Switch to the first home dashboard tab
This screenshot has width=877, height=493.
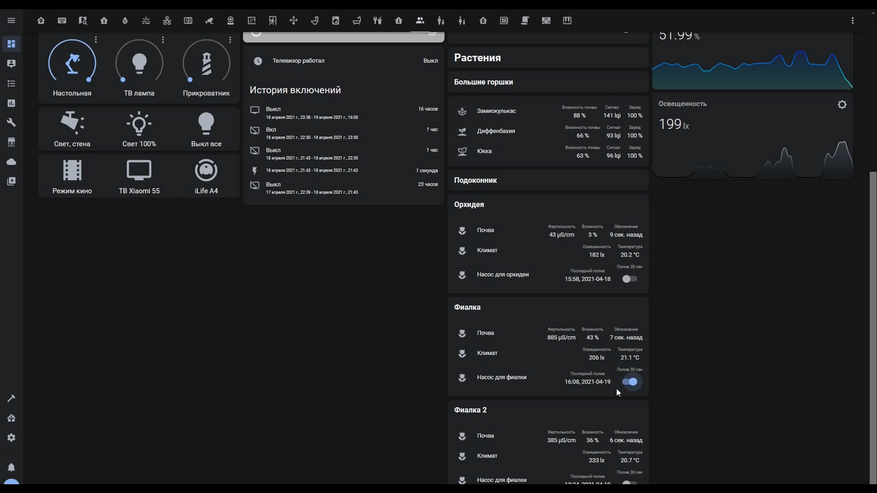pyautogui.click(x=41, y=20)
